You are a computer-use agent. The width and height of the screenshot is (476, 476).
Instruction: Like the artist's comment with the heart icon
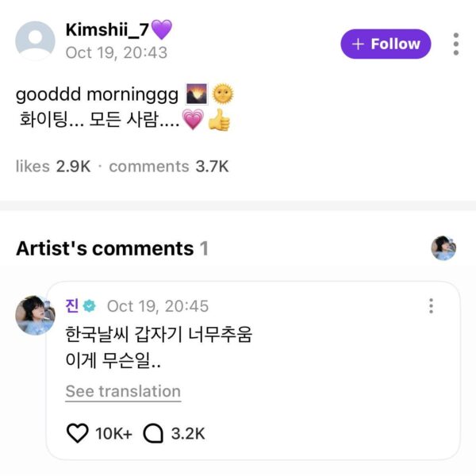(x=77, y=433)
